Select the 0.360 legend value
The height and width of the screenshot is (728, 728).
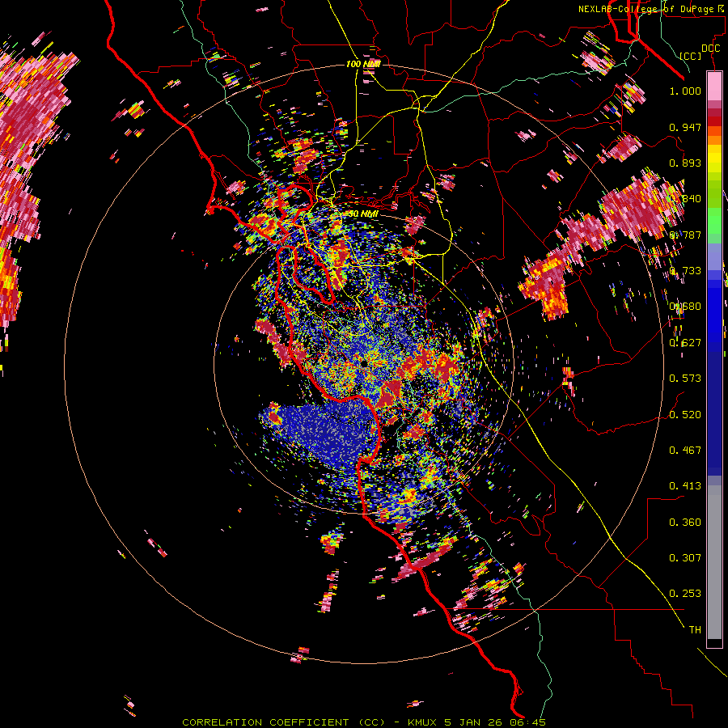[685, 523]
